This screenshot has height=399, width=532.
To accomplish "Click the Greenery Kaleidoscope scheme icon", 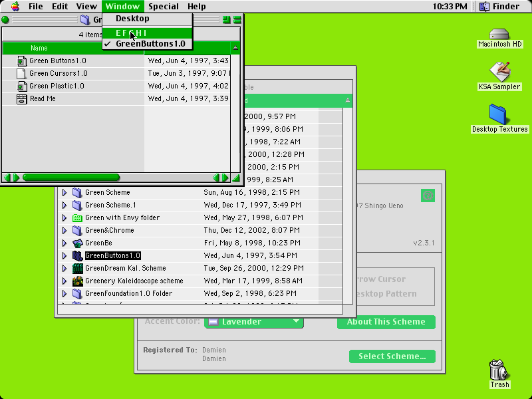I will [77, 281].
